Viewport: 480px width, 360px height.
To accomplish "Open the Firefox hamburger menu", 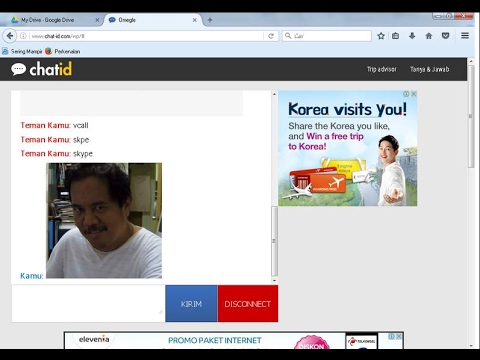I will click(465, 35).
